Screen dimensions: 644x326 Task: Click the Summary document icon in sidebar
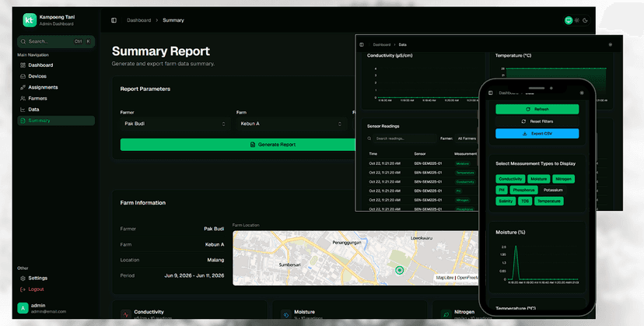point(23,121)
